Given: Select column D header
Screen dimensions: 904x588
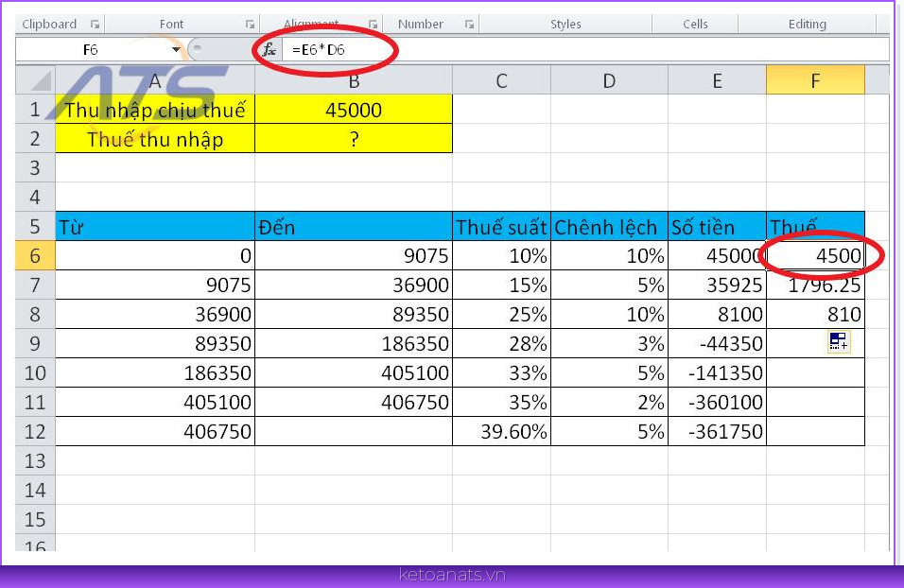Looking at the screenshot, I should pos(609,80).
